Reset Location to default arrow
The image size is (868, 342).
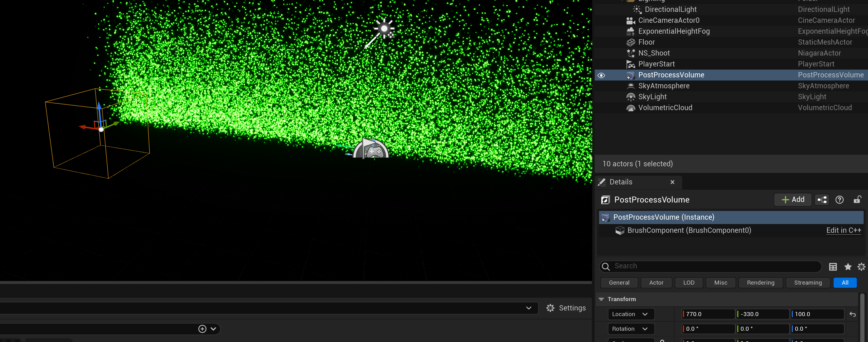pos(852,314)
